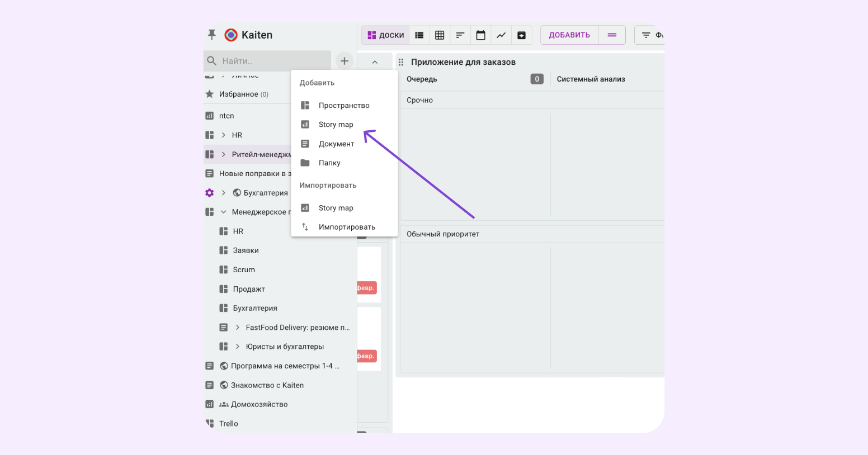This screenshot has height=455, width=868.
Task: Click the plus button near the search bar
Action: (344, 60)
